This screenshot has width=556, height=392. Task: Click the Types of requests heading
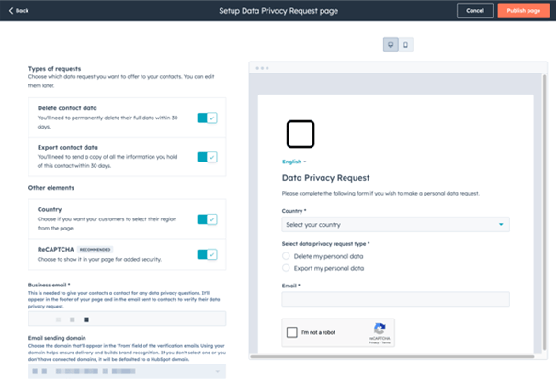54,69
